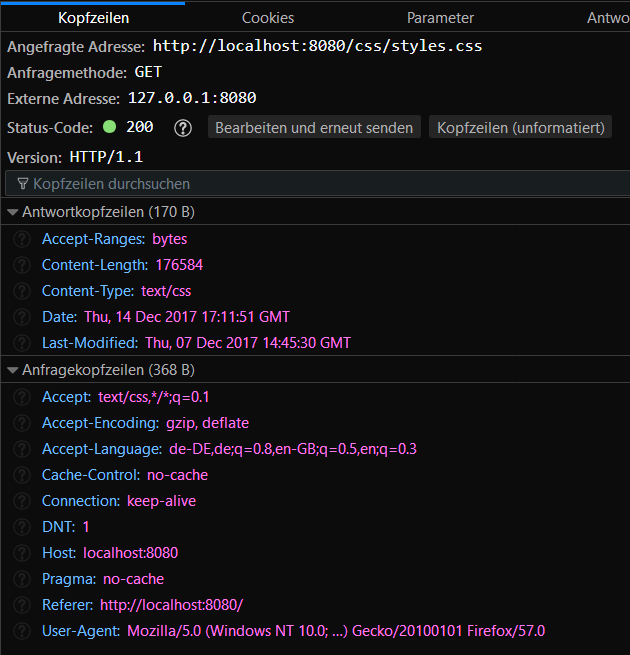Select Content-Type value text/css
This screenshot has width=630, height=655.
click(166, 291)
